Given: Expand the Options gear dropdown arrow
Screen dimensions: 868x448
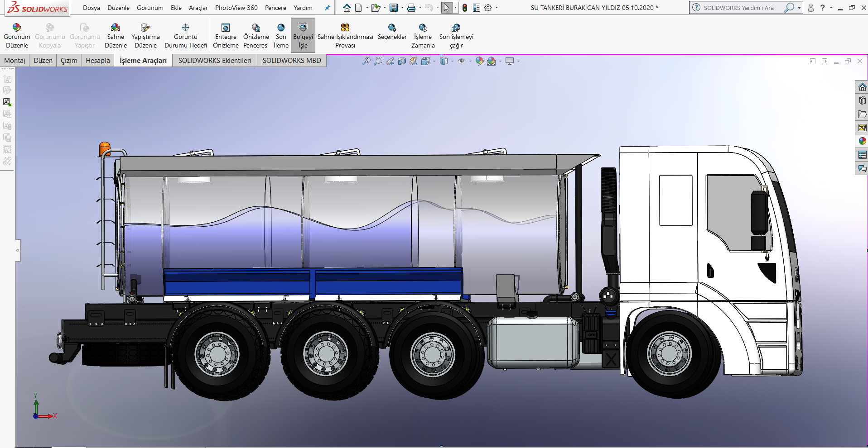Looking at the screenshot, I should pyautogui.click(x=497, y=8).
